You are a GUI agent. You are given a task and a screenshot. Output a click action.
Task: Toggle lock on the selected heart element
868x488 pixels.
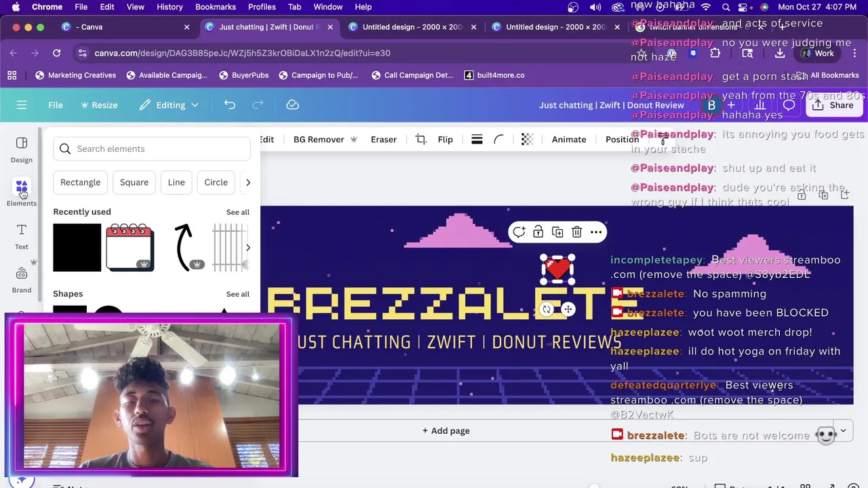coord(538,232)
